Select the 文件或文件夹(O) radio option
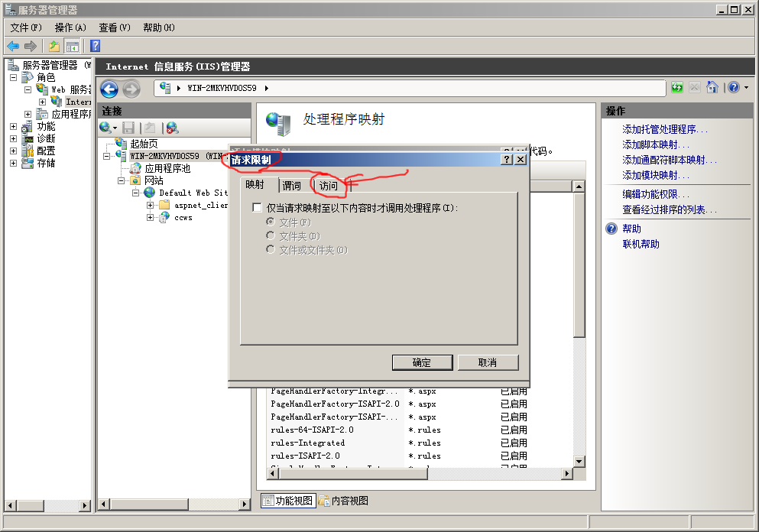Image resolution: width=759 pixels, height=532 pixels. click(270, 250)
